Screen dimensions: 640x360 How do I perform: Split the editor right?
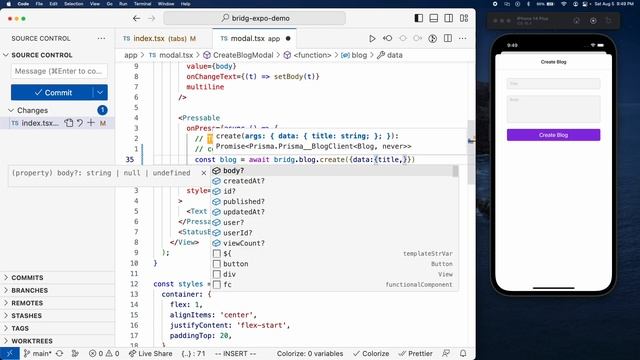coord(448,38)
